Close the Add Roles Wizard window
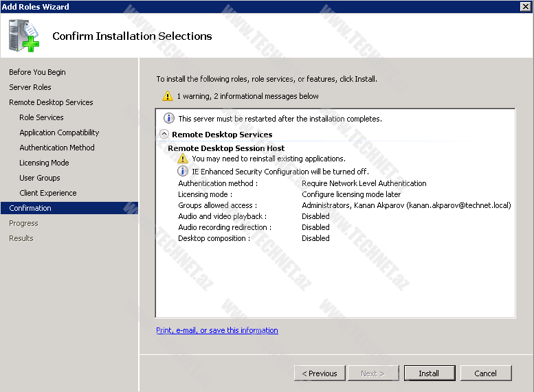The height and width of the screenshot is (392, 534). point(526,7)
